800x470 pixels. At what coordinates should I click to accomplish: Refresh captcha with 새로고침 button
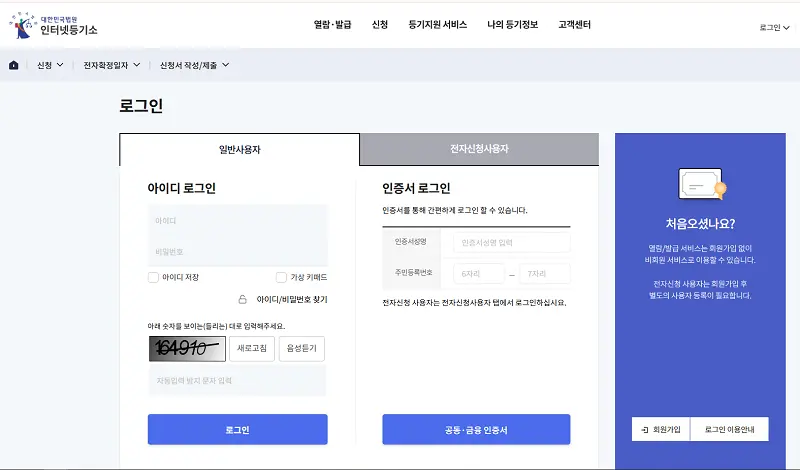(x=252, y=349)
